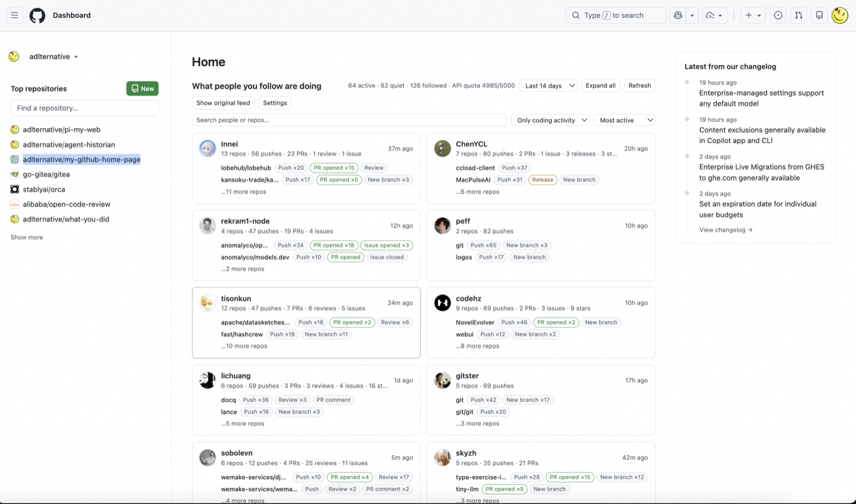856x504 pixels.
Task: Click fast/hashcrew repo in tisonkun card
Action: (242, 334)
